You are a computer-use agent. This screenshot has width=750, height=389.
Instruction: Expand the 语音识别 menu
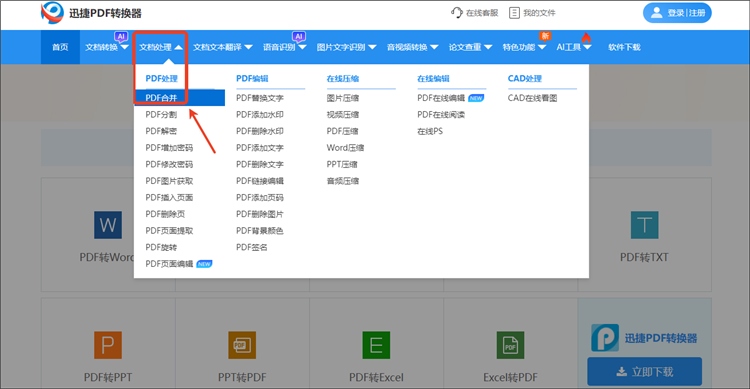click(285, 47)
